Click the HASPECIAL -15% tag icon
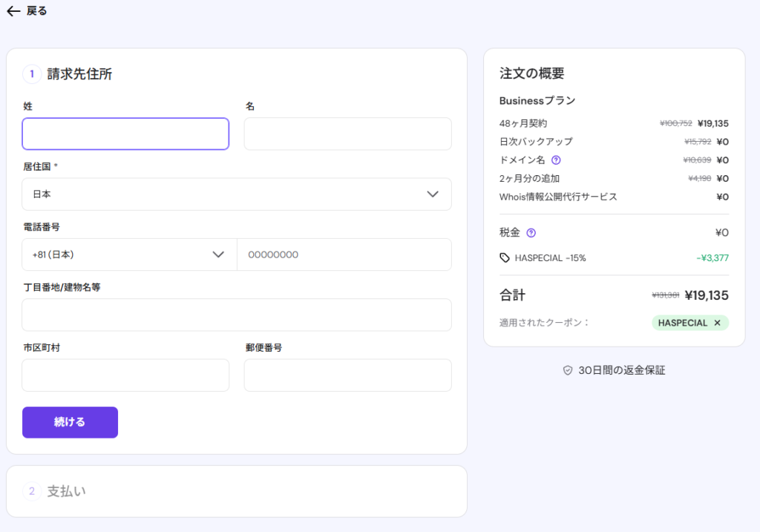Screen dimensions: 760x532 coord(505,258)
